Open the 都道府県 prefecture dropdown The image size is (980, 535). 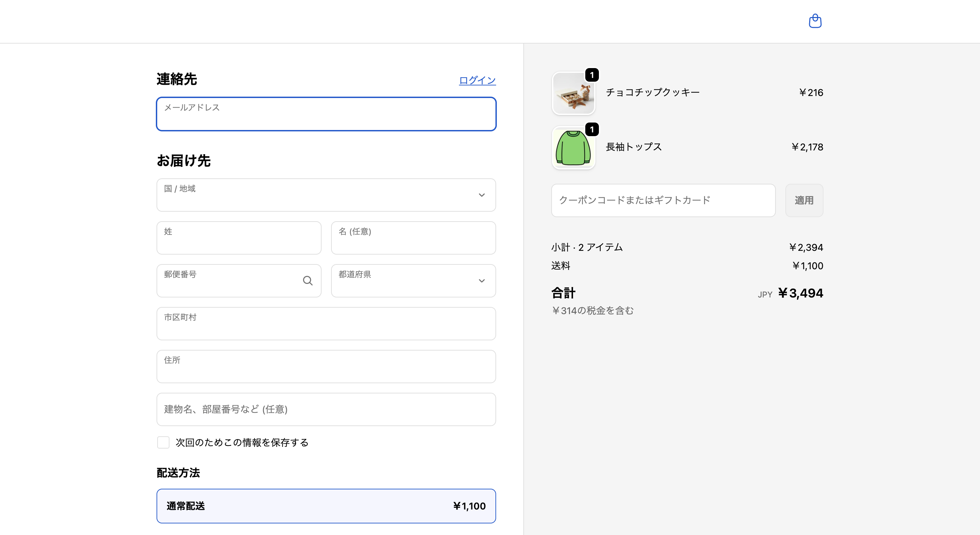coord(413,281)
